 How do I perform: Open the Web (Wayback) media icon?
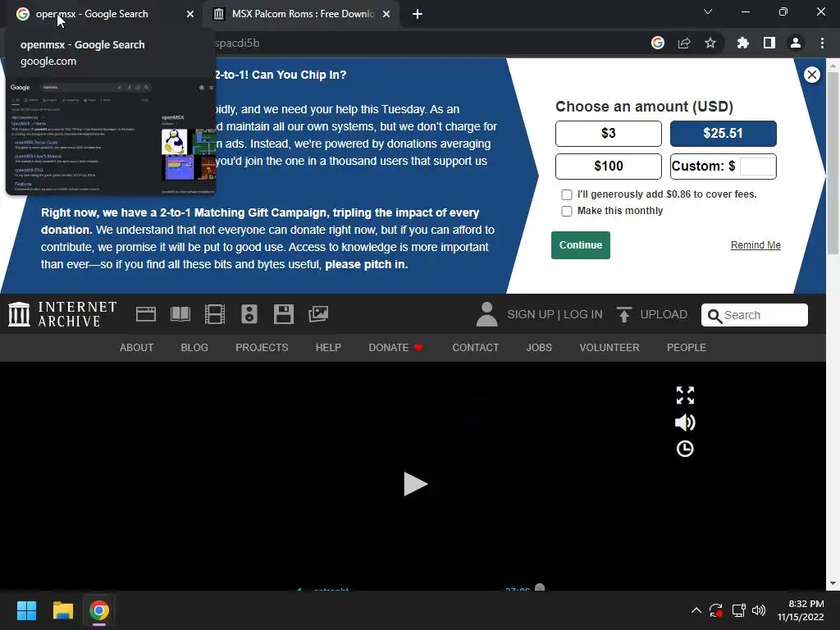[x=146, y=314]
